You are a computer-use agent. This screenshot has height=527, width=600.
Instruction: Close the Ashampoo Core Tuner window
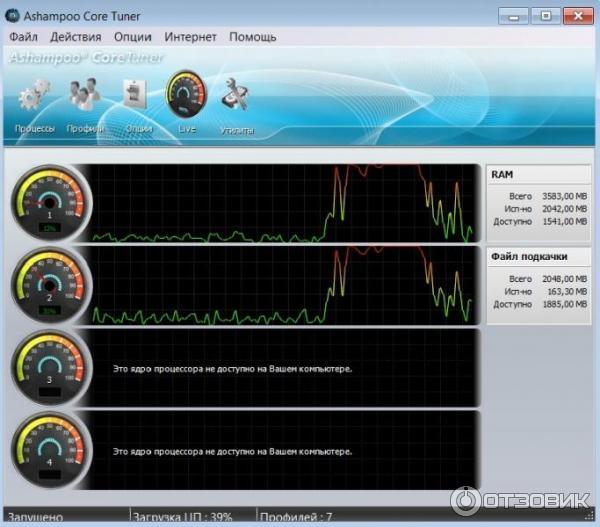click(578, 16)
